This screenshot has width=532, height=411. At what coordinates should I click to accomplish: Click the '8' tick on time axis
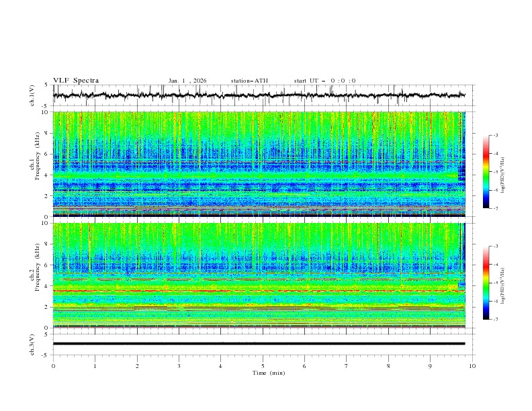(388, 366)
